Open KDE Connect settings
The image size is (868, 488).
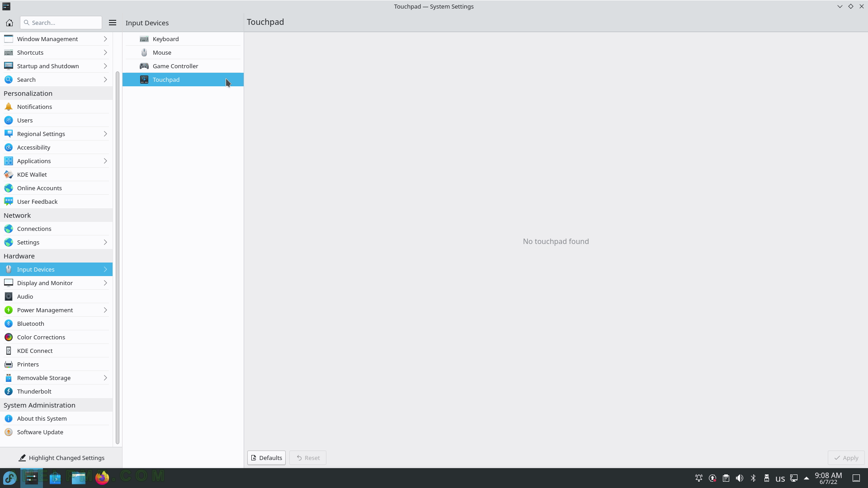pos(56,351)
